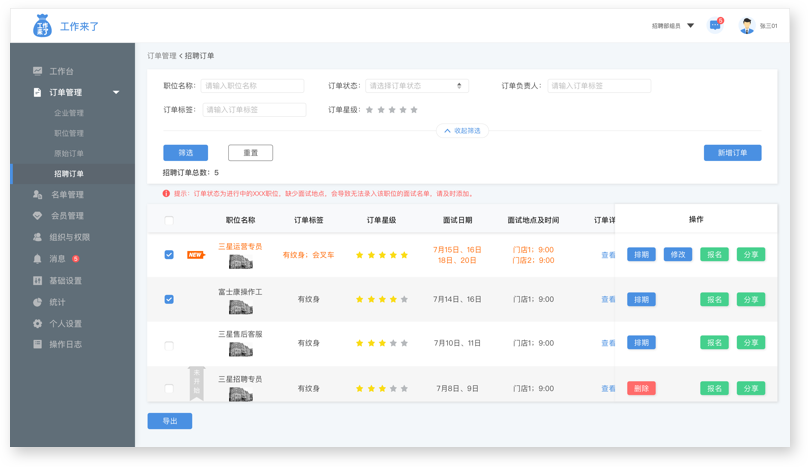Open 统计 pie chart icon
Viewport: 808px width, 467px height.
click(38, 302)
